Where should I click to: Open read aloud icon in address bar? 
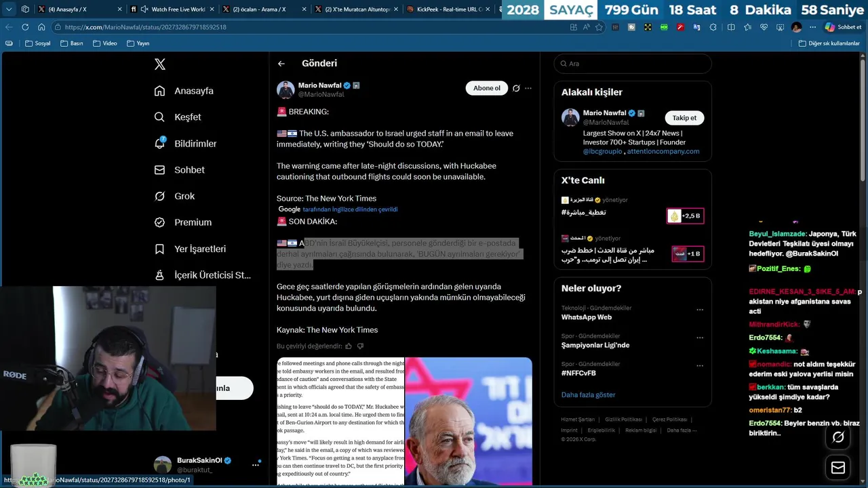click(587, 27)
